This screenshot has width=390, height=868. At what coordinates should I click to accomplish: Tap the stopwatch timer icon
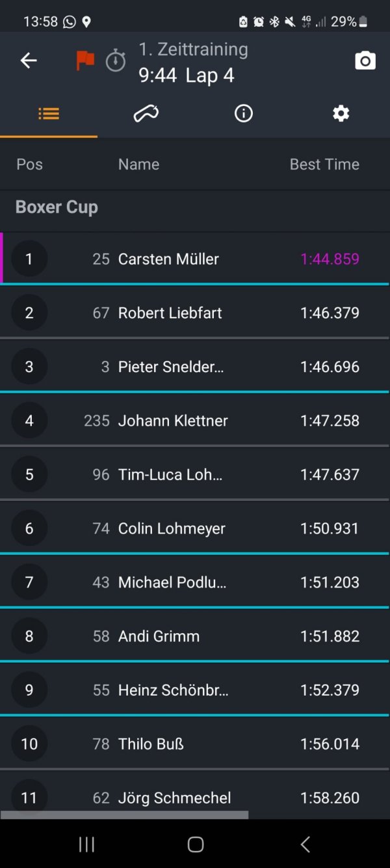pos(116,61)
